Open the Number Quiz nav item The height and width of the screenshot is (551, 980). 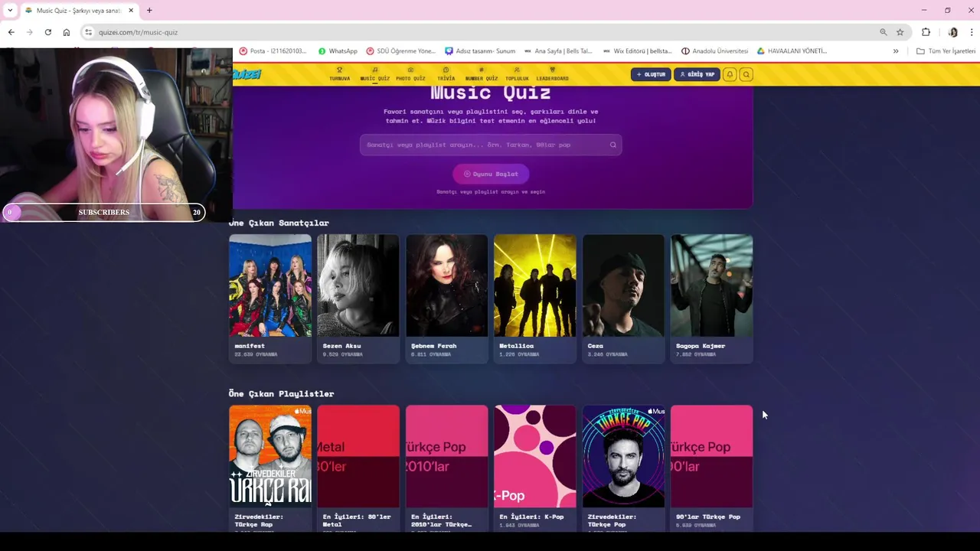tap(482, 74)
